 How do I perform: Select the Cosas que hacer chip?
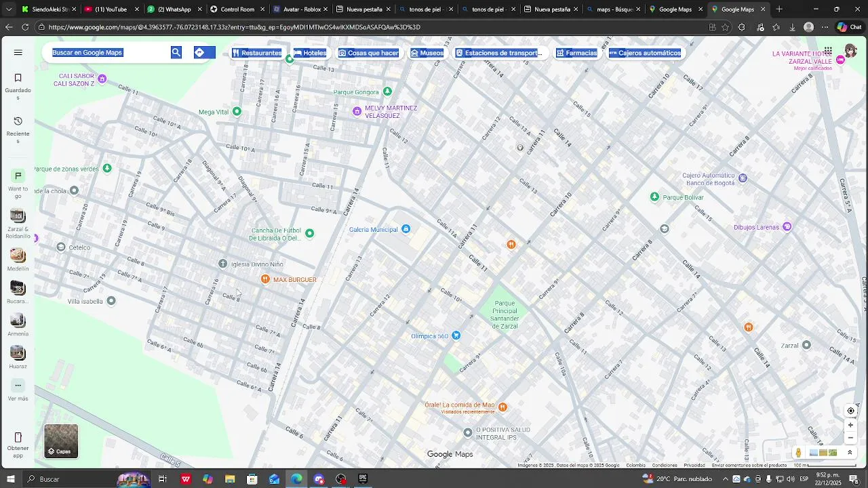pos(368,53)
